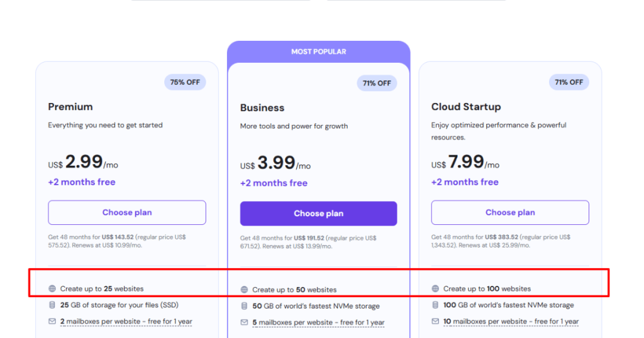This screenshot has width=644, height=338.
Task: Open the 10 mailboxes per website link
Action: (511, 322)
